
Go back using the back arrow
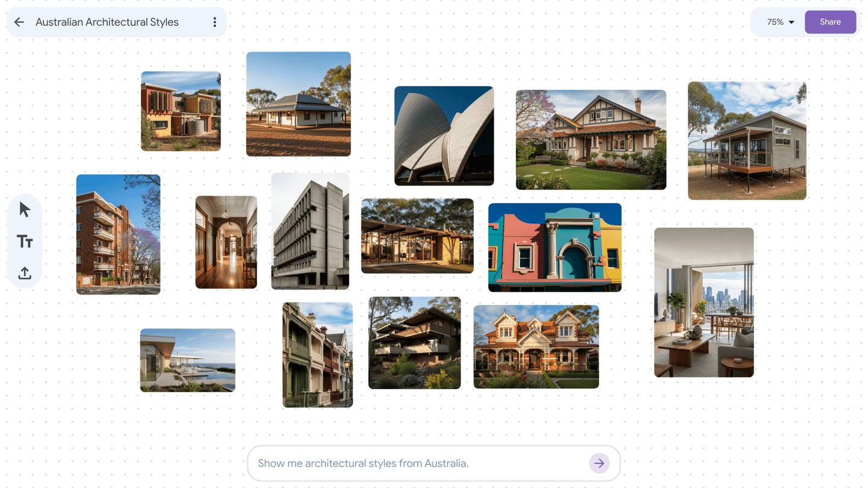pyautogui.click(x=19, y=22)
